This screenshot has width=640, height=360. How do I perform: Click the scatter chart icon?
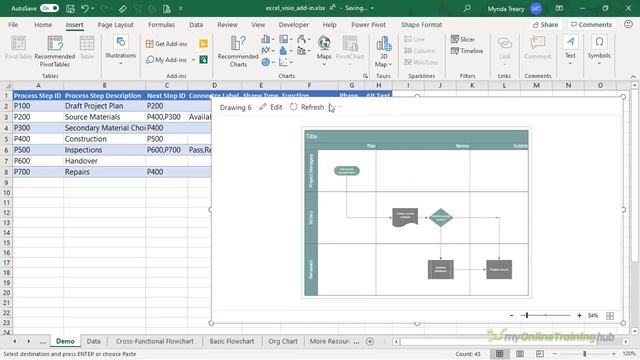pos(285,62)
